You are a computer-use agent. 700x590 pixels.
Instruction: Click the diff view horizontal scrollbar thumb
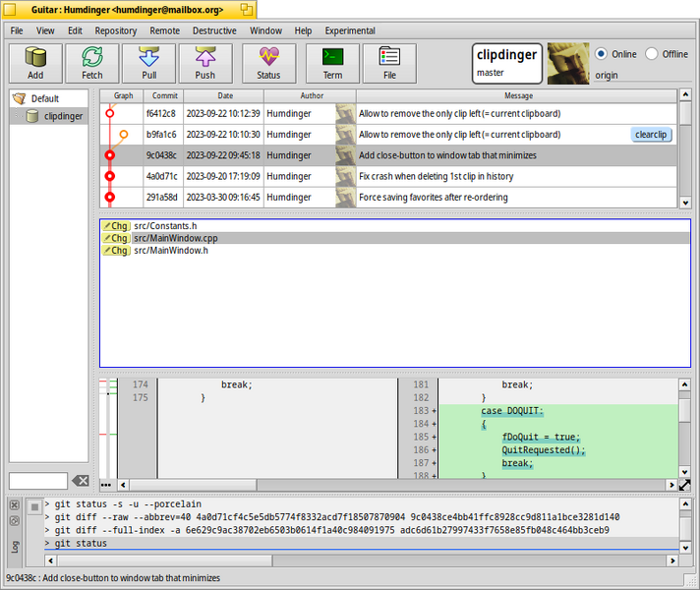tap(193, 485)
